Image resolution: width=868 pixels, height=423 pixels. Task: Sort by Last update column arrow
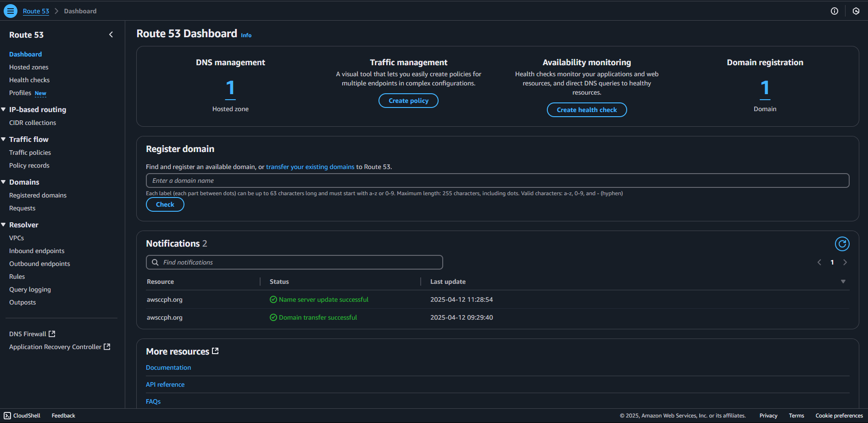843,282
